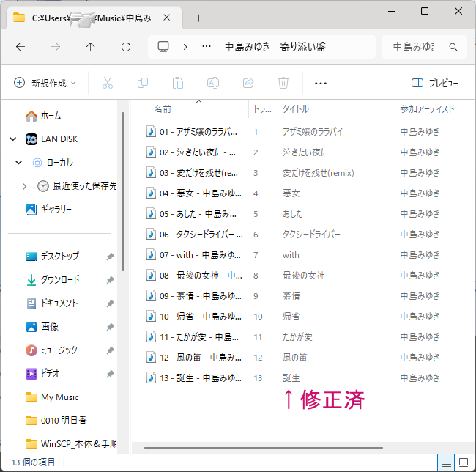Click audio icon of file 13 - 誕生
This screenshot has width=476, height=472.
(x=151, y=378)
